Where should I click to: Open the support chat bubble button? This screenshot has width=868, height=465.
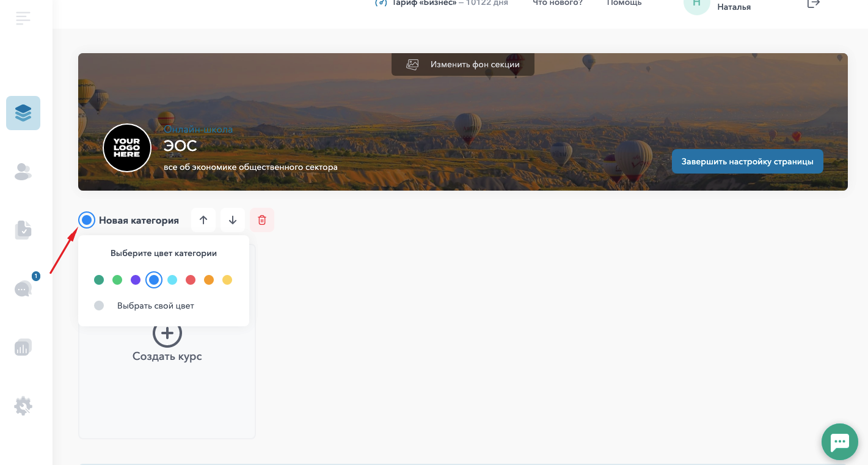tap(840, 442)
